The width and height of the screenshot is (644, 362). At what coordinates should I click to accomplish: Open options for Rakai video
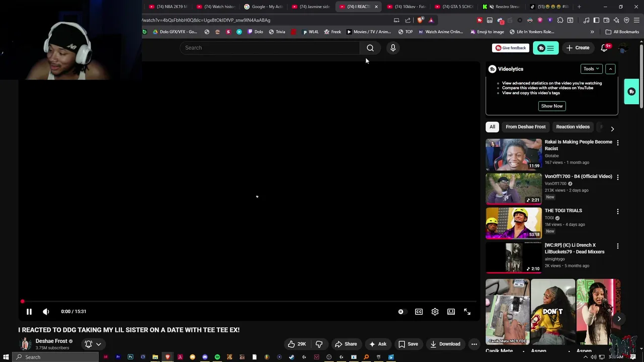[618, 143]
